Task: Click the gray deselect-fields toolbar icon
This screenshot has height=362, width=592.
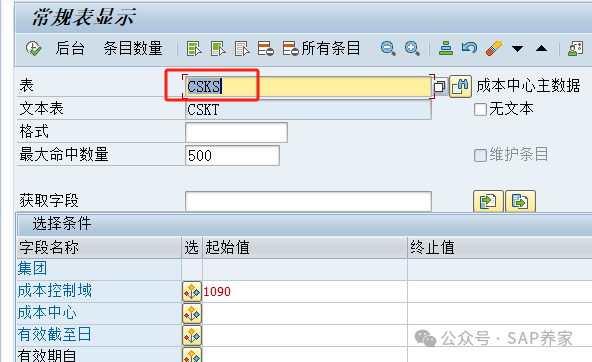Action: pyautogui.click(x=242, y=49)
